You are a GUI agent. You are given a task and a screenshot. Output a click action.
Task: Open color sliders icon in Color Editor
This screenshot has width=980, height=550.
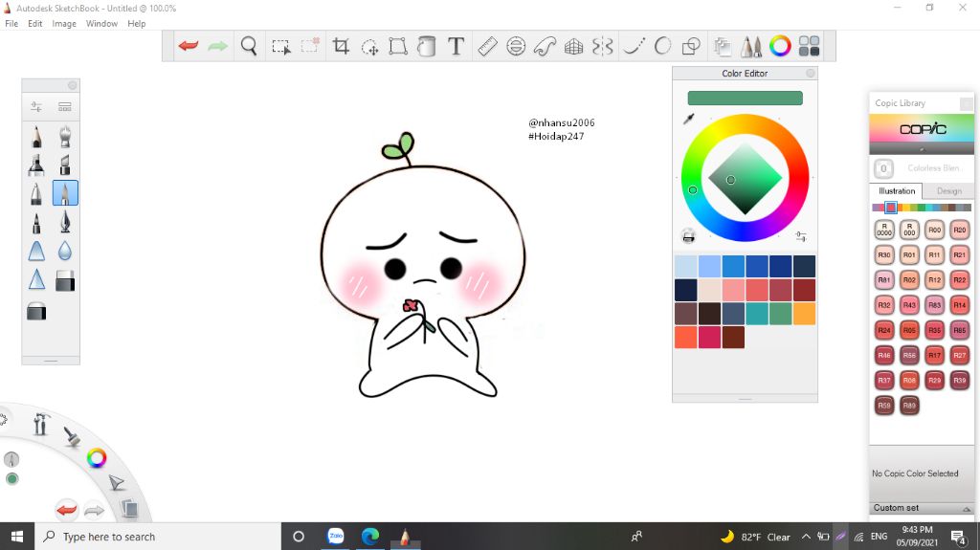(x=801, y=236)
